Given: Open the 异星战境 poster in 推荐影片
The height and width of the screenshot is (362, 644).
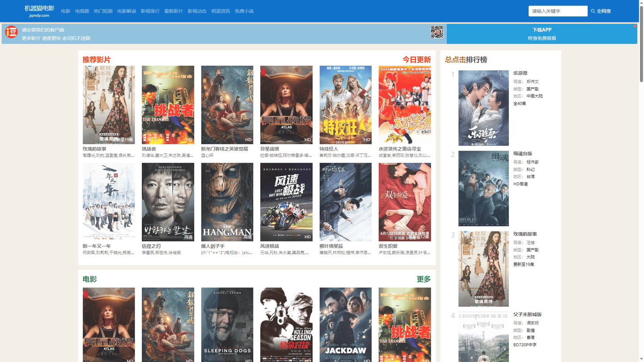Looking at the screenshot, I should pyautogui.click(x=286, y=105).
